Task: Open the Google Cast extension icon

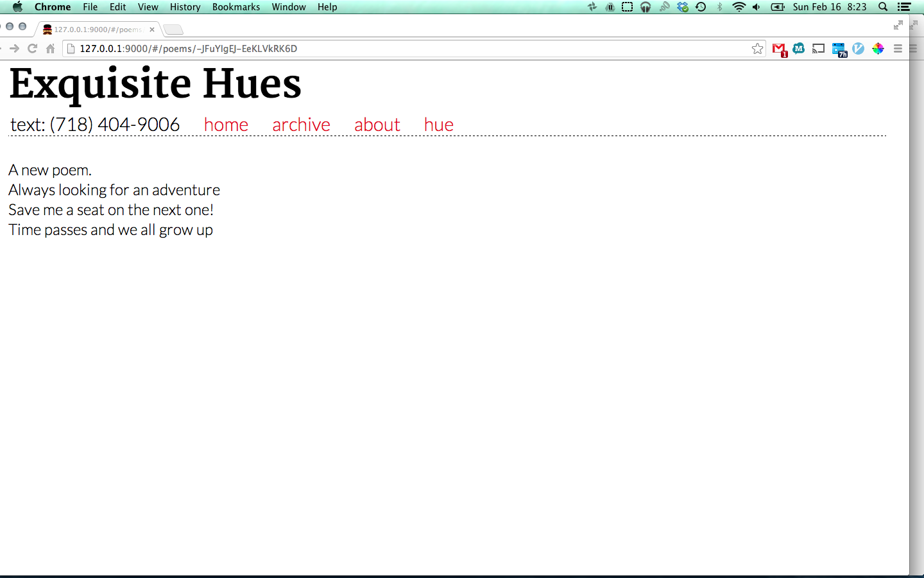Action: [x=818, y=49]
